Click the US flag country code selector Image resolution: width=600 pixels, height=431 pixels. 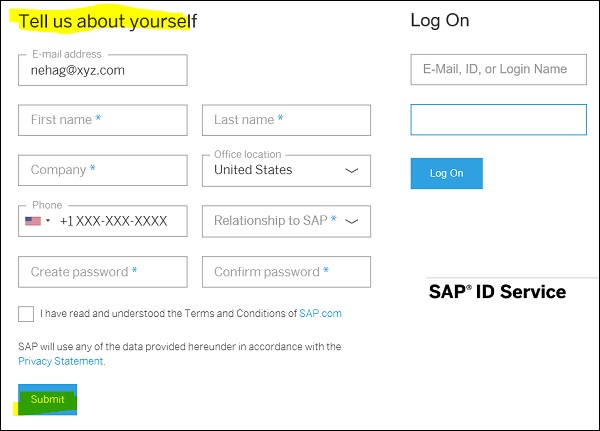34,221
